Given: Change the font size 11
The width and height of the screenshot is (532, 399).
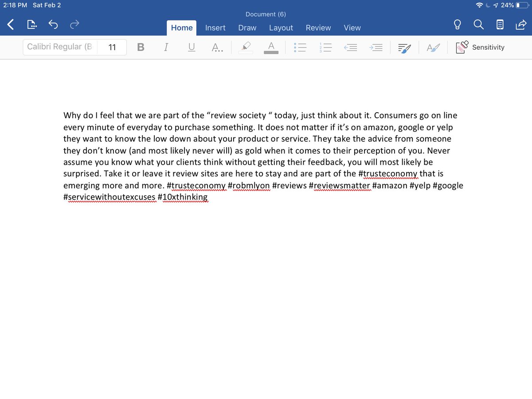Looking at the screenshot, I should [112, 47].
